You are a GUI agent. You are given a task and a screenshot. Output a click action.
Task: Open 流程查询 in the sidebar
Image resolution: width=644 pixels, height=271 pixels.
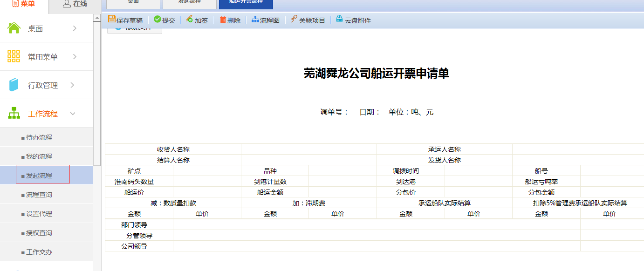coord(47,195)
